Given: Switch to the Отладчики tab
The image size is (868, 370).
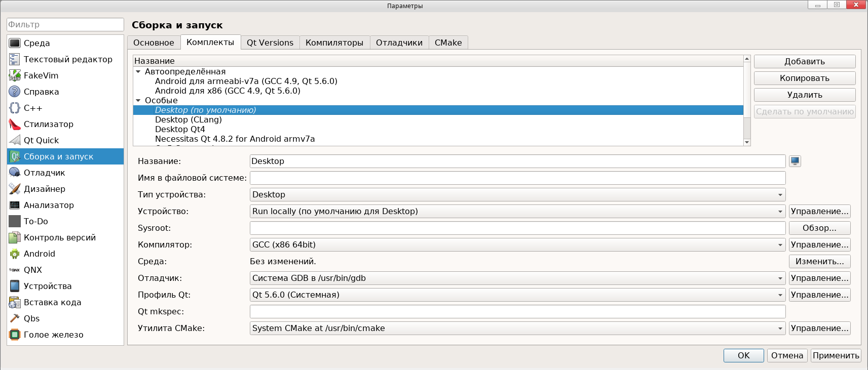Looking at the screenshot, I should click(399, 43).
